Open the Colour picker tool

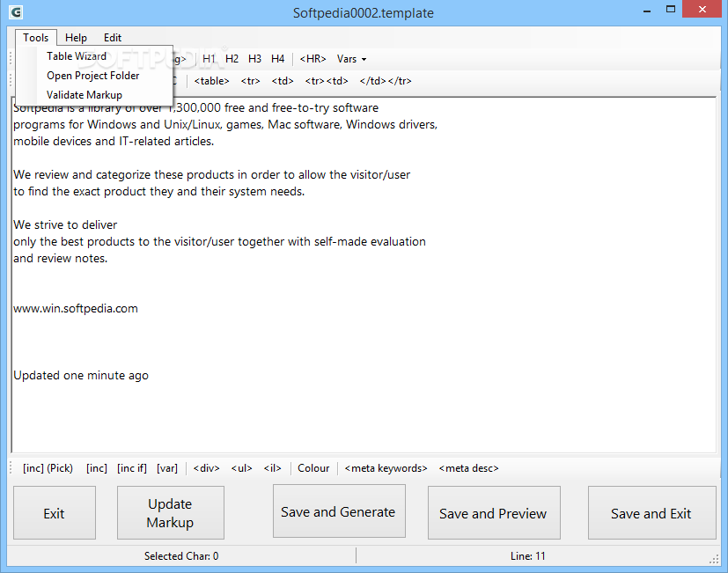tap(313, 468)
